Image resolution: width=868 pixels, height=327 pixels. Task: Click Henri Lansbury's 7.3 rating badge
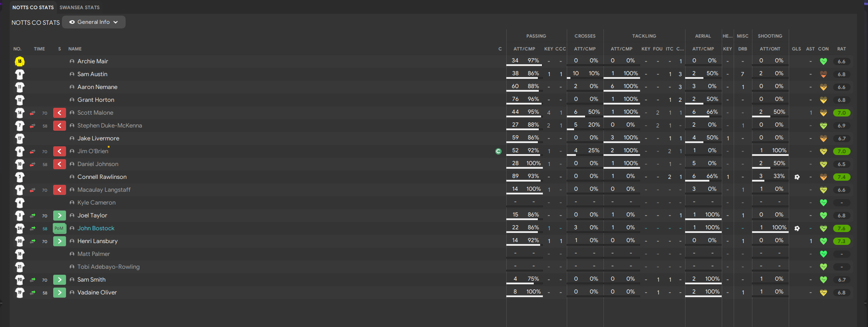841,241
